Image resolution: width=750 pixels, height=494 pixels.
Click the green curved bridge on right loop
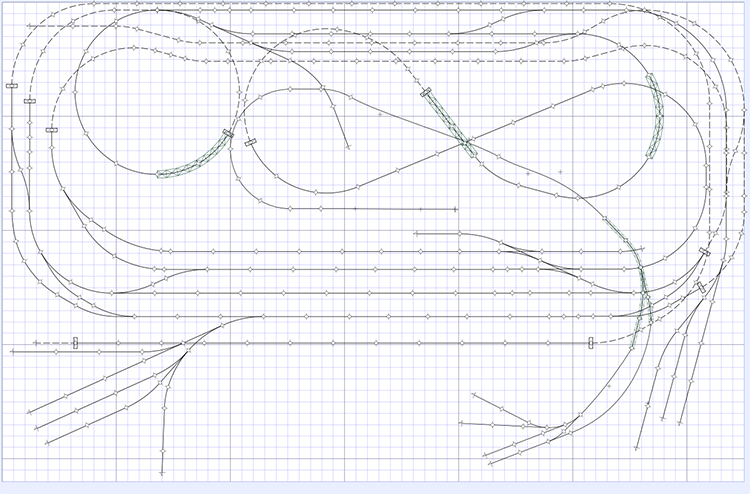pyautogui.click(x=657, y=115)
